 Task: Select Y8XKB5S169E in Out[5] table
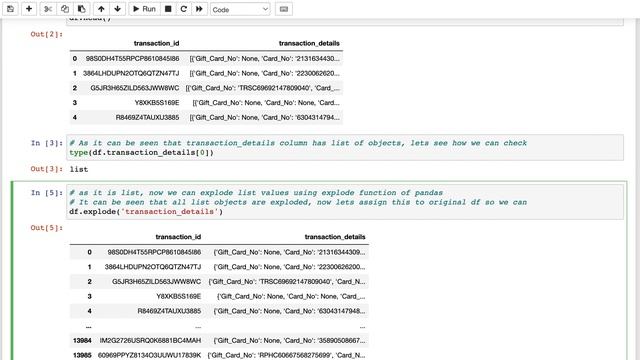coord(178,296)
